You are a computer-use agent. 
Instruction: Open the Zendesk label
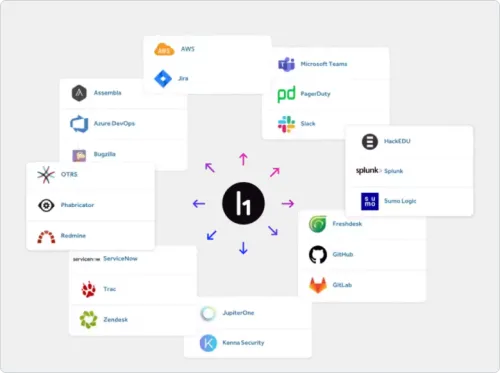[115, 320]
